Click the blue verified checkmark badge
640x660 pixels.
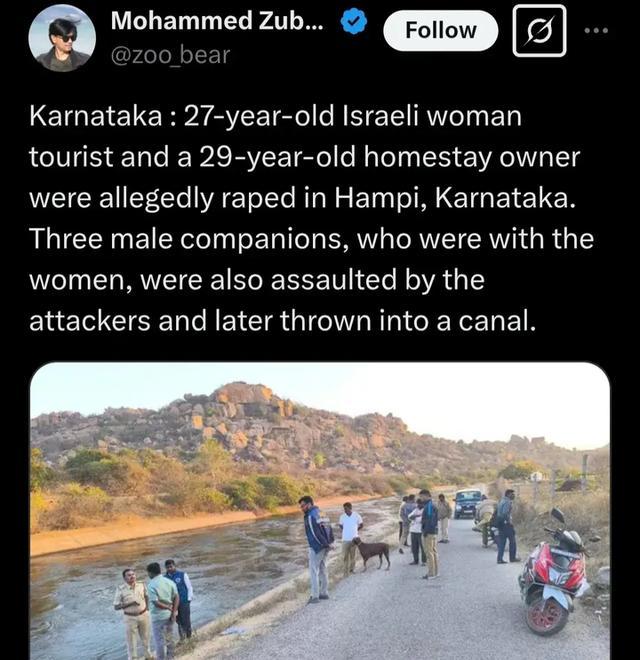[353, 22]
